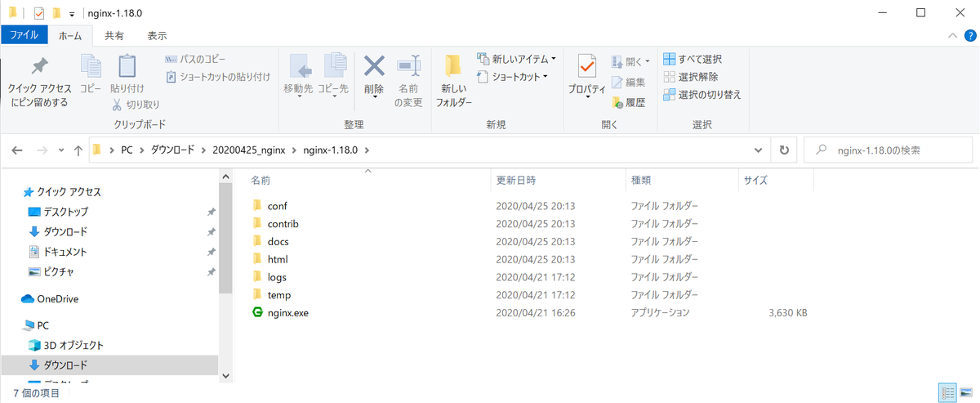The height and width of the screenshot is (403, 980).
Task: Open Help via blue question mark
Action: [x=969, y=36]
